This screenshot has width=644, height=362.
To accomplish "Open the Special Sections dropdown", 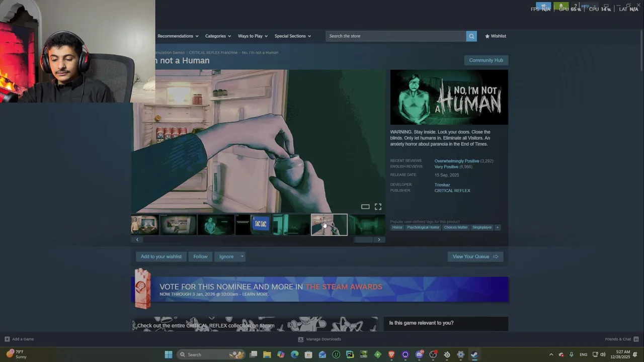I will [x=292, y=36].
